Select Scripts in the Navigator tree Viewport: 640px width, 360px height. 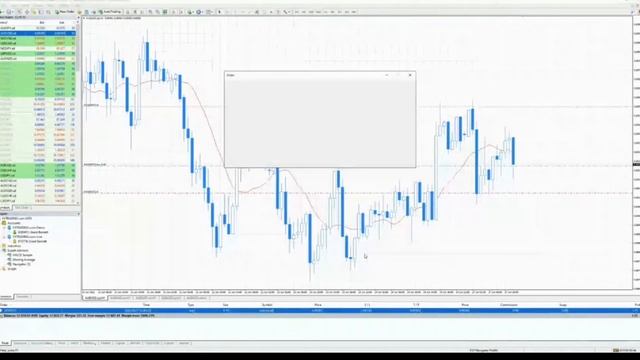[12, 269]
